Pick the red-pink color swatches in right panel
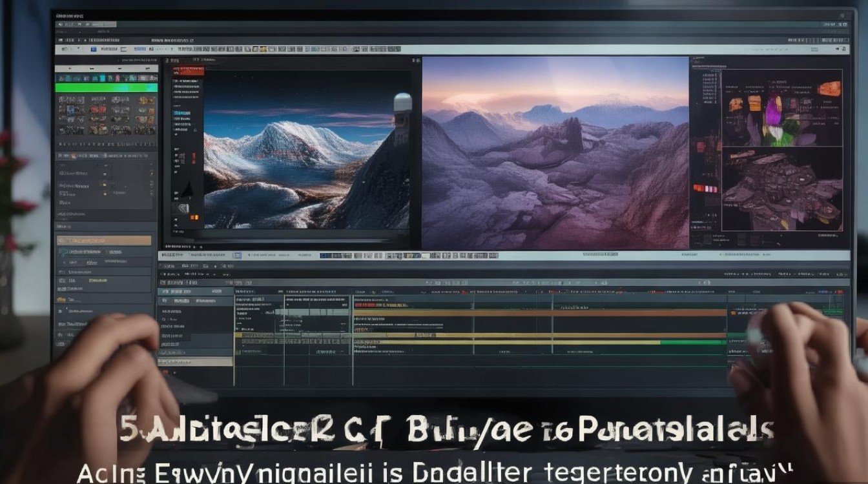Image resolution: width=868 pixels, height=484 pixels. (706, 188)
